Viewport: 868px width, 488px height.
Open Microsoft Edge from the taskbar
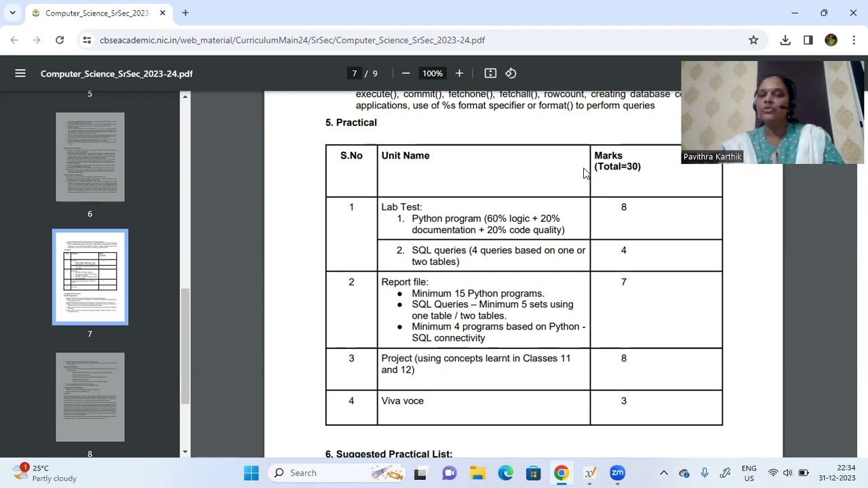(506, 472)
